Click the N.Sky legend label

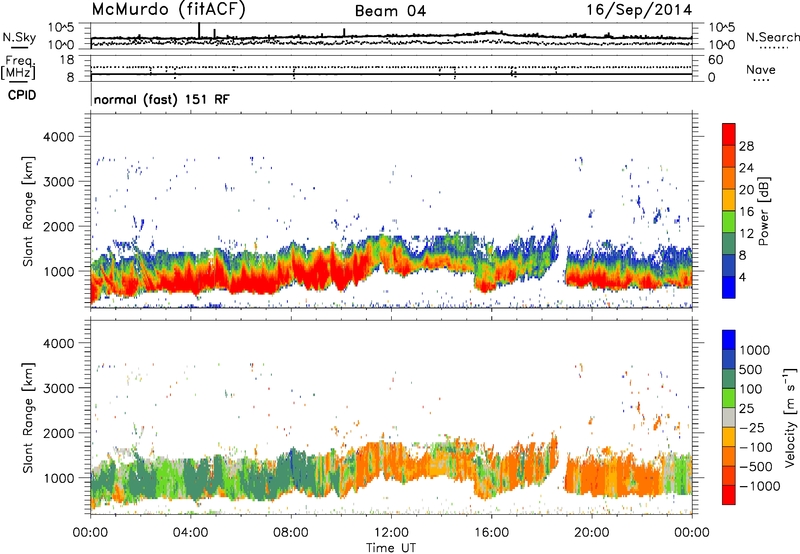[x=19, y=37]
